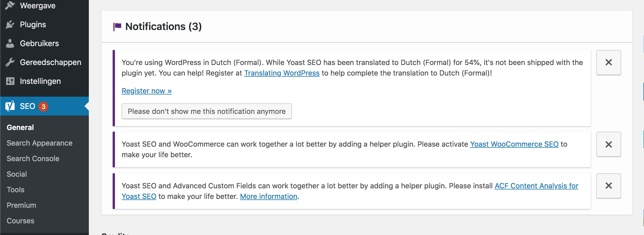Click the red SEO notification count badge
The width and height of the screenshot is (644, 235).
tap(43, 106)
